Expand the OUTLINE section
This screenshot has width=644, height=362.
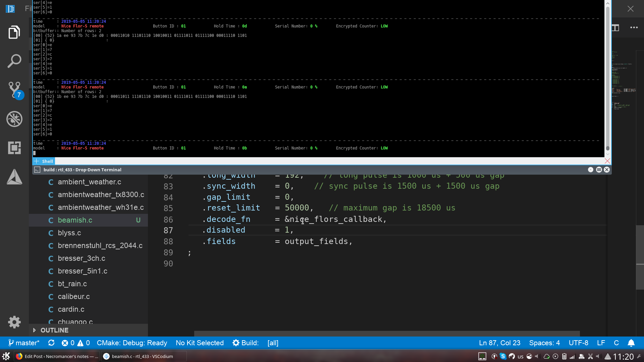coord(89,330)
